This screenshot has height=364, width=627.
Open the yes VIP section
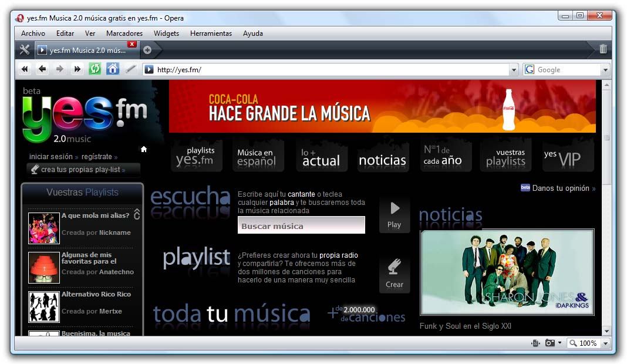tap(568, 156)
